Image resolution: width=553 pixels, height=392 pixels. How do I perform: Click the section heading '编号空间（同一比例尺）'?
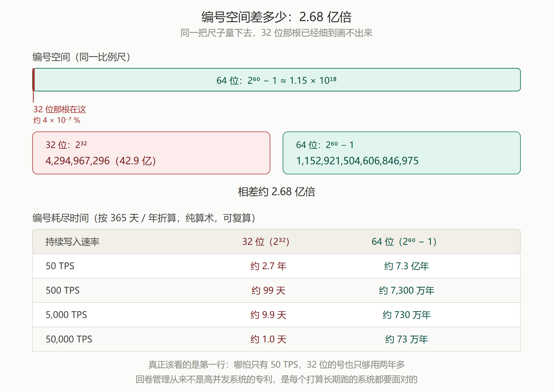[81, 57]
